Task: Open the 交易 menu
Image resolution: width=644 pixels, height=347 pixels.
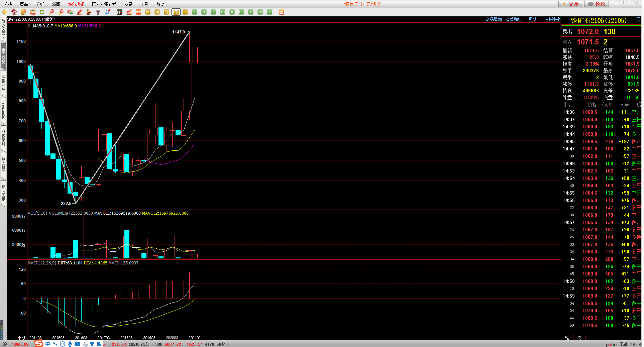Action: click(x=128, y=4)
